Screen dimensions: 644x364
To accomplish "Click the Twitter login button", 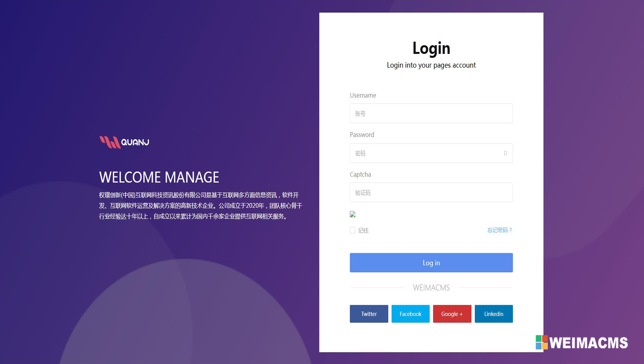I will click(x=369, y=314).
